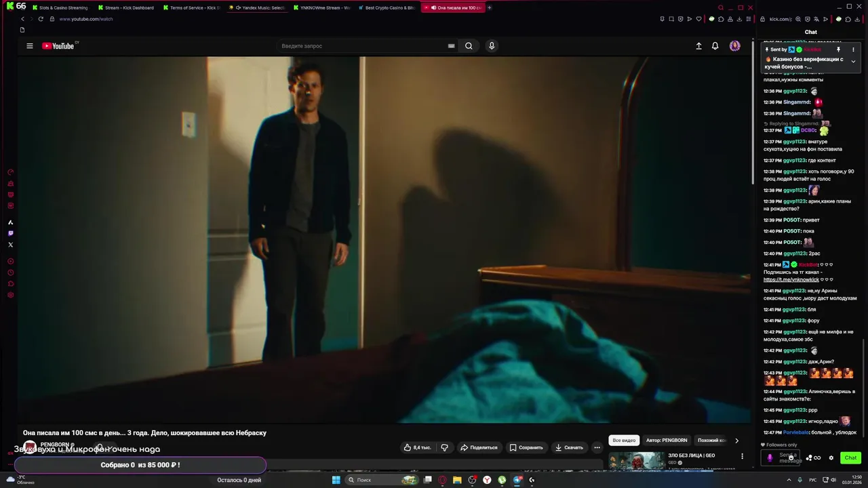Open the on-screen keyboard icon in search box

(x=451, y=46)
